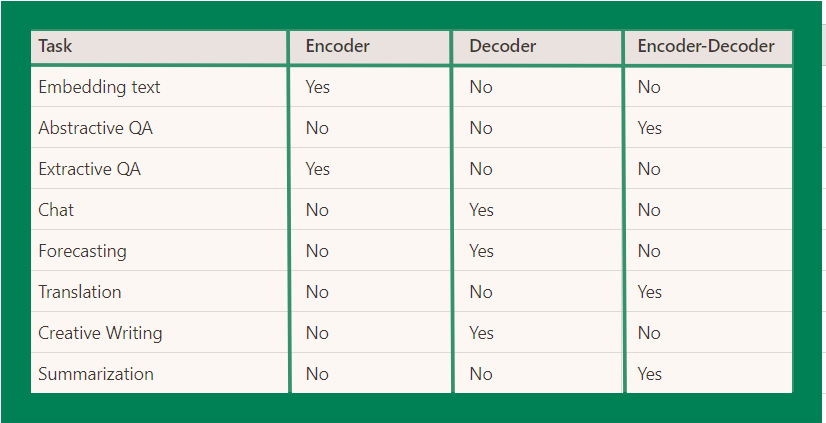Click Decoder 'Yes' in the Chat row
The height and width of the screenshot is (423, 826).
click(481, 210)
